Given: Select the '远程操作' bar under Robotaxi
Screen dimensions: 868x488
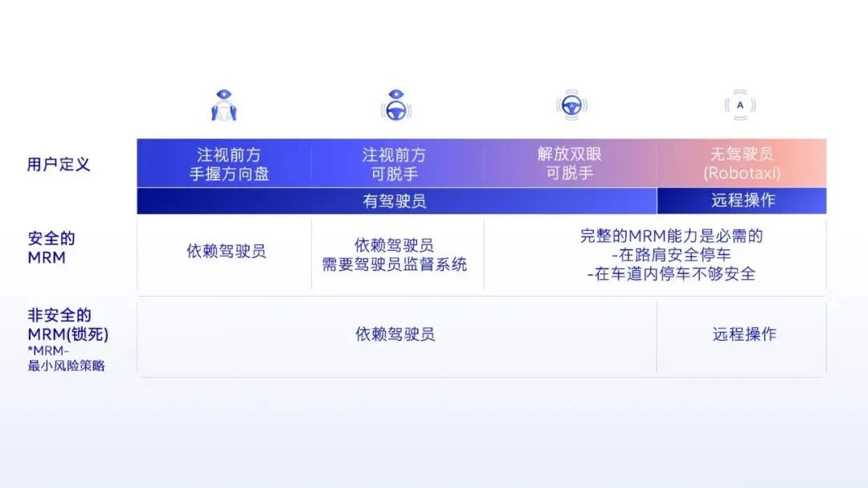Looking at the screenshot, I should 742,200.
